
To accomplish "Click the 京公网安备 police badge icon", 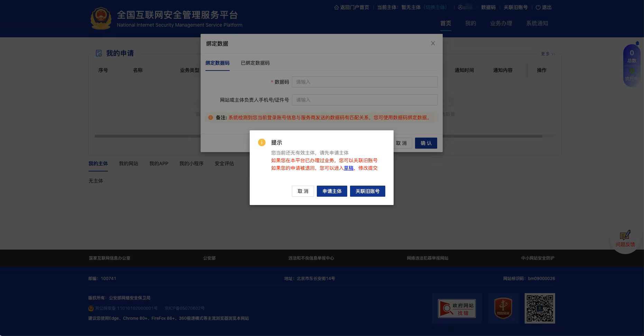I will pyautogui.click(x=91, y=308).
